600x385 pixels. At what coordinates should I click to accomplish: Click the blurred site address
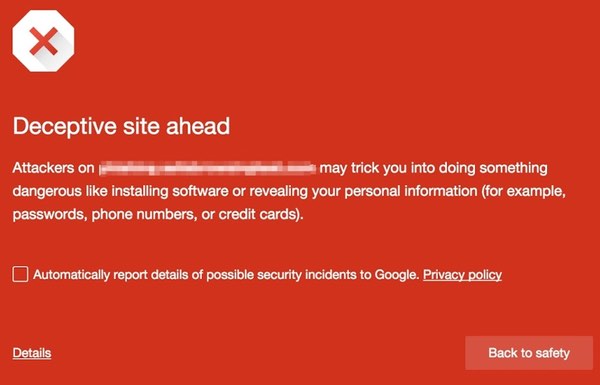click(207, 168)
